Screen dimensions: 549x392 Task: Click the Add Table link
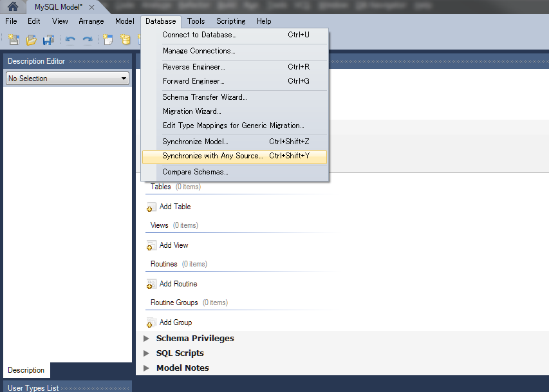tap(175, 207)
